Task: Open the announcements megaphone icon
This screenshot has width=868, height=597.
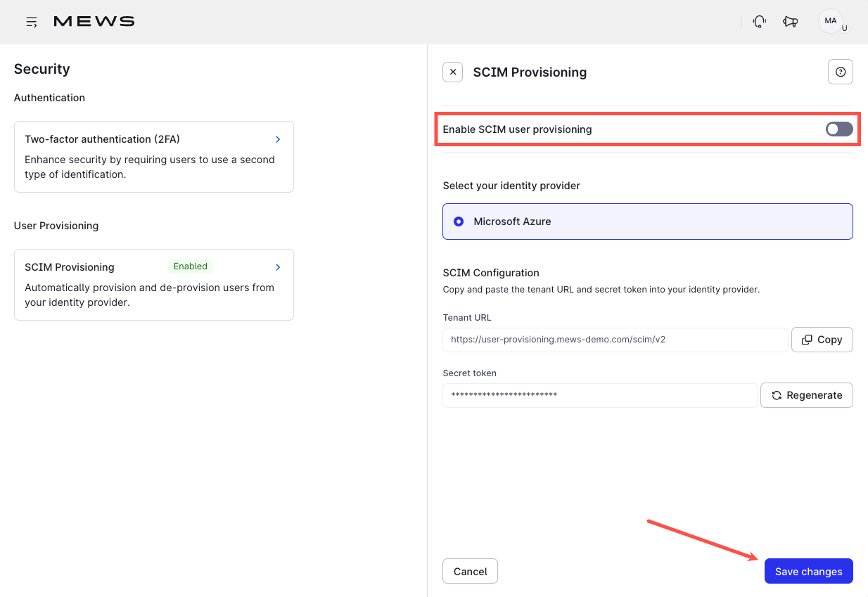Action: [x=790, y=22]
